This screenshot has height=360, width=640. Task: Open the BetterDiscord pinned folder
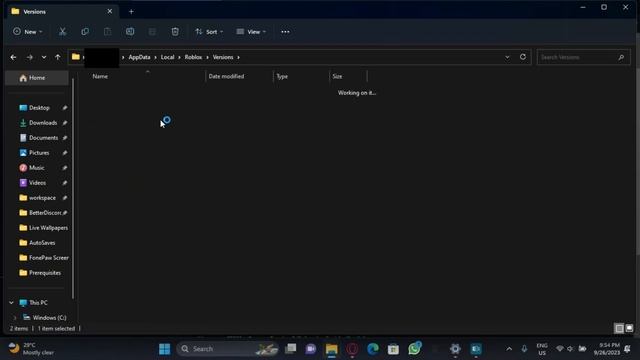click(x=45, y=213)
